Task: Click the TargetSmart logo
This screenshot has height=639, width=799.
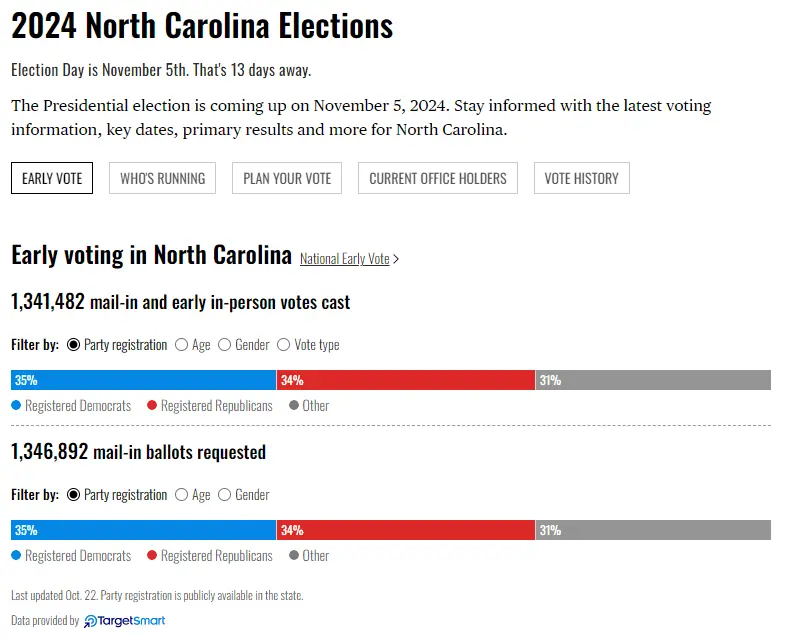Action: coord(125,621)
